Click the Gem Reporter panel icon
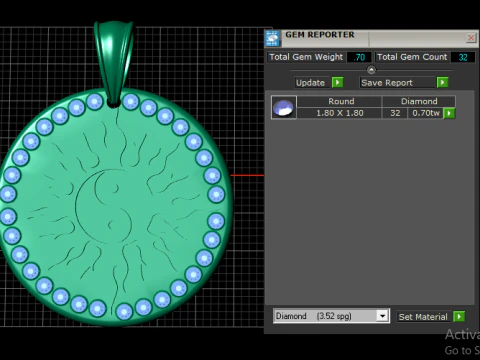Image resolution: width=480 pixels, height=360 pixels. 272,38
